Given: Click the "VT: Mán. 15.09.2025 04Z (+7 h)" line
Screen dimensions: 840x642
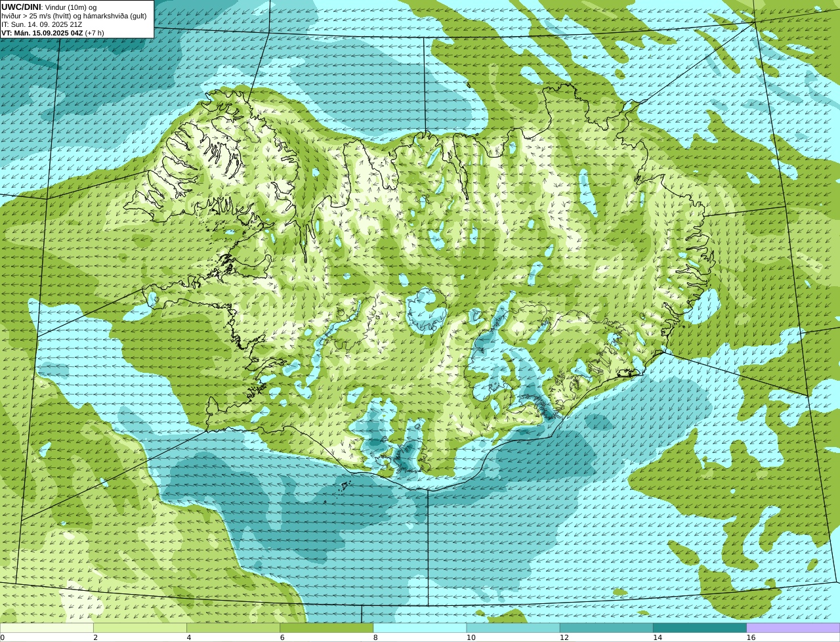Looking at the screenshot, I should pos(52,33).
